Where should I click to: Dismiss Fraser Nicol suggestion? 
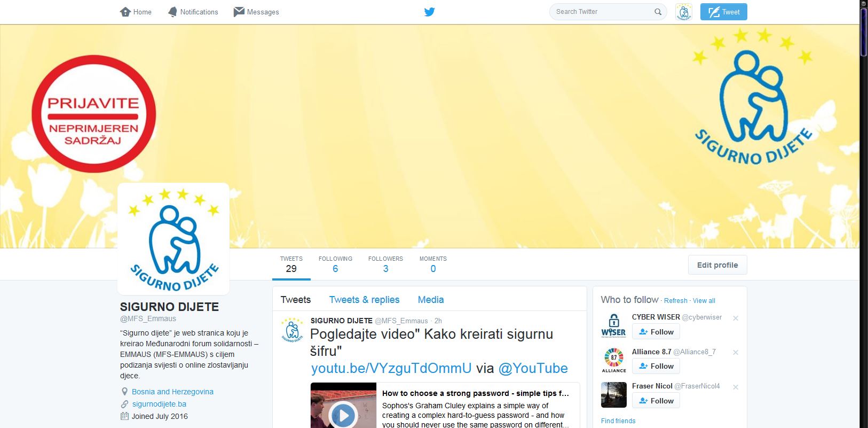coord(735,387)
